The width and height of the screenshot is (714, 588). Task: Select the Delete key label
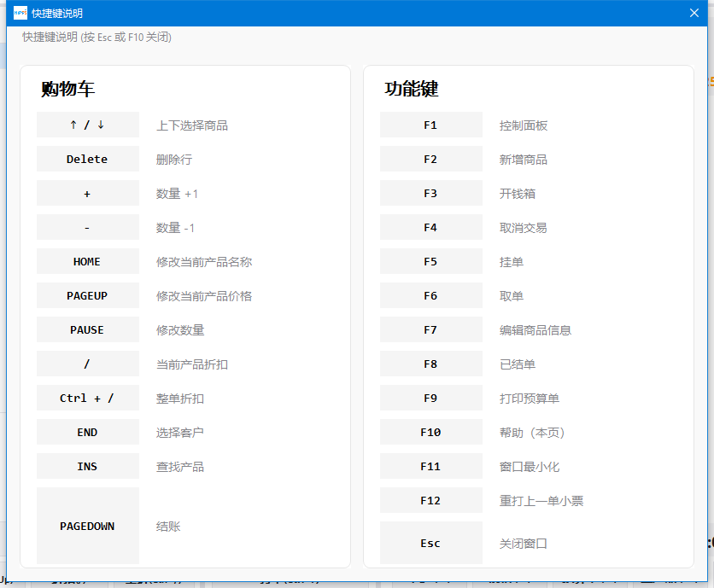click(x=87, y=159)
